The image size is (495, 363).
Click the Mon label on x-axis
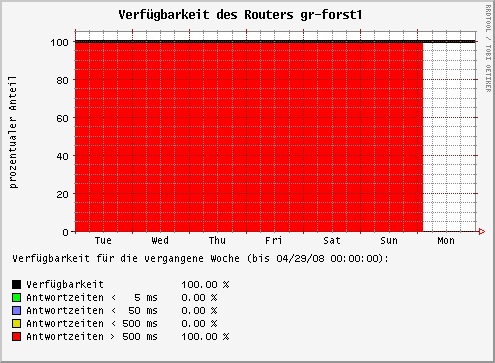[446, 241]
